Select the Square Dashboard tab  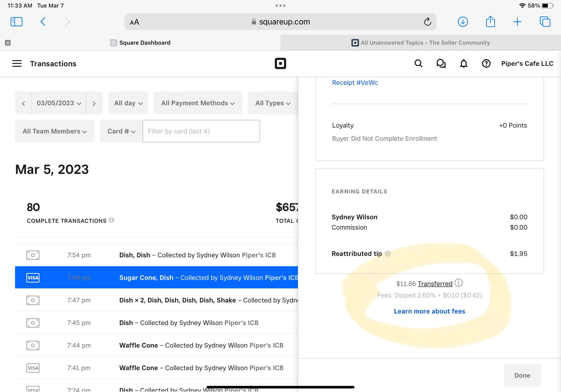pyautogui.click(x=140, y=43)
